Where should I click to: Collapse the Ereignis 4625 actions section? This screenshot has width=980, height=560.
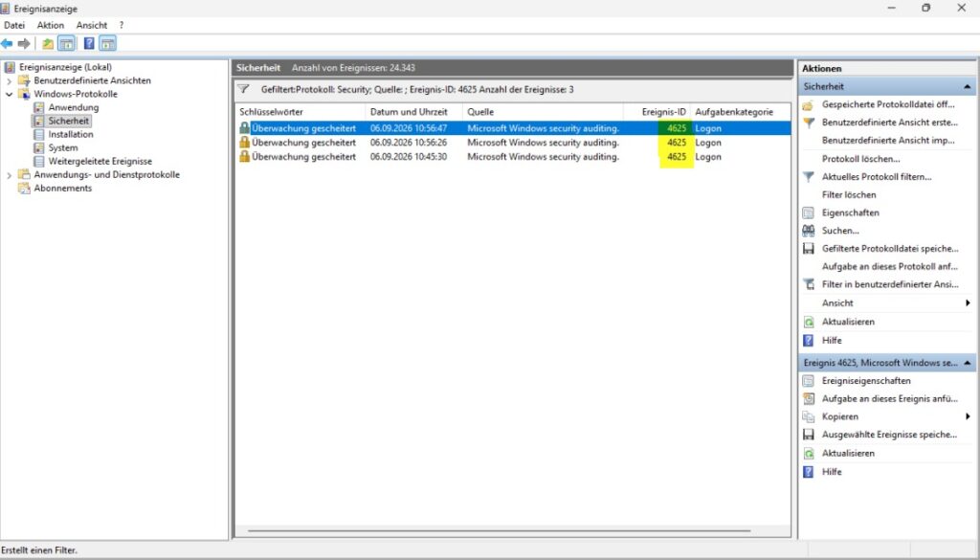tap(967, 363)
